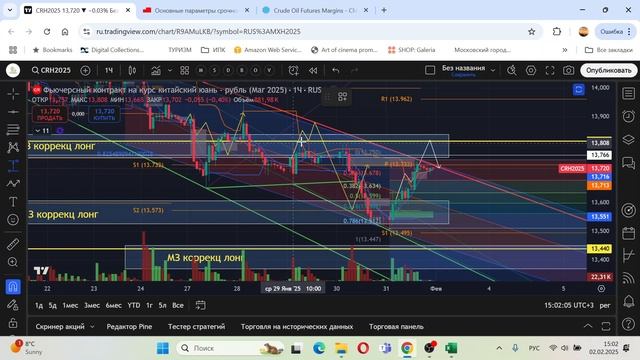
Task: Collapse the indicator legend showing 11
Action: point(38,131)
